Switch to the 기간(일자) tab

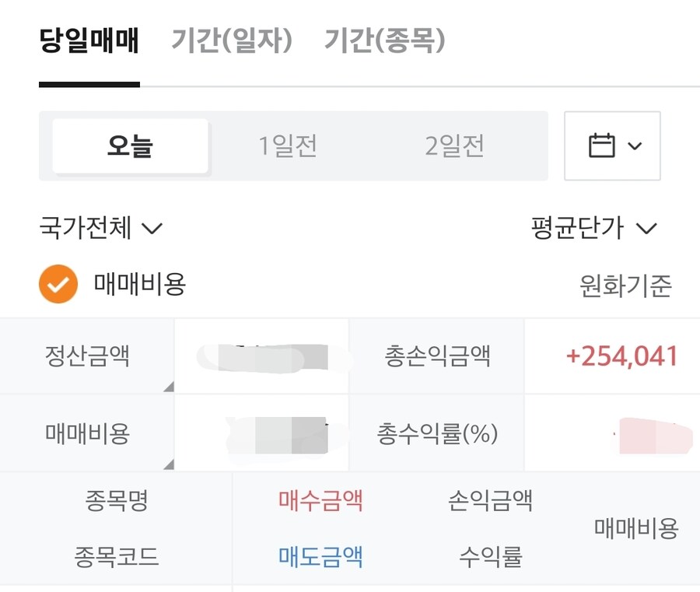click(x=231, y=40)
